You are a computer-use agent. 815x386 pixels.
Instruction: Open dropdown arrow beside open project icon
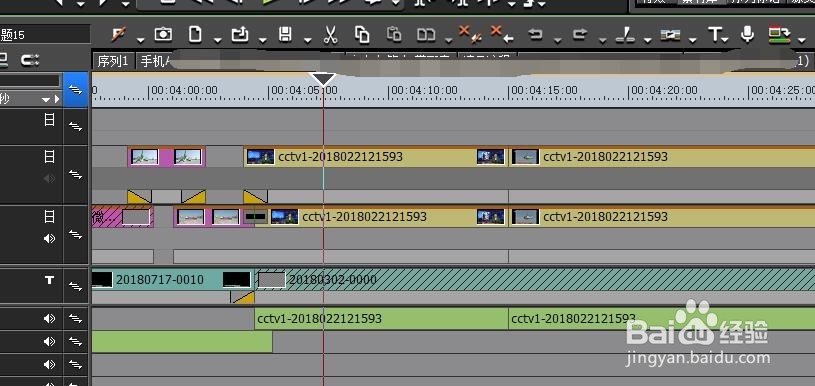(x=263, y=40)
